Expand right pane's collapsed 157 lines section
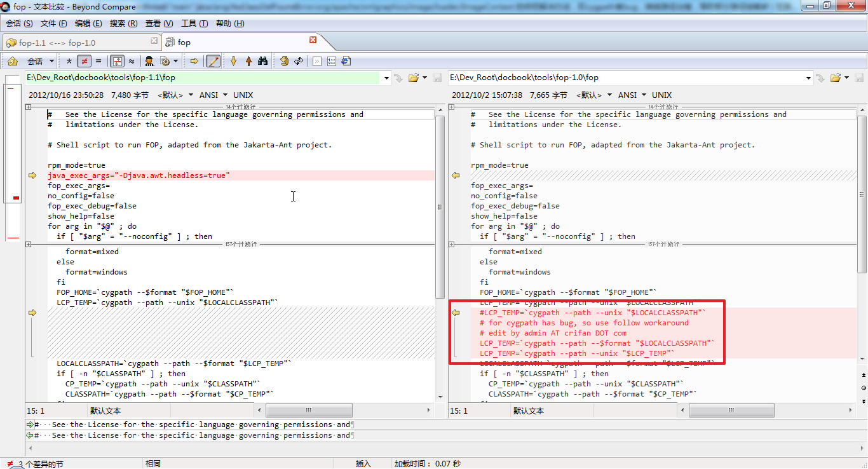This screenshot has height=469, width=868. (452, 244)
